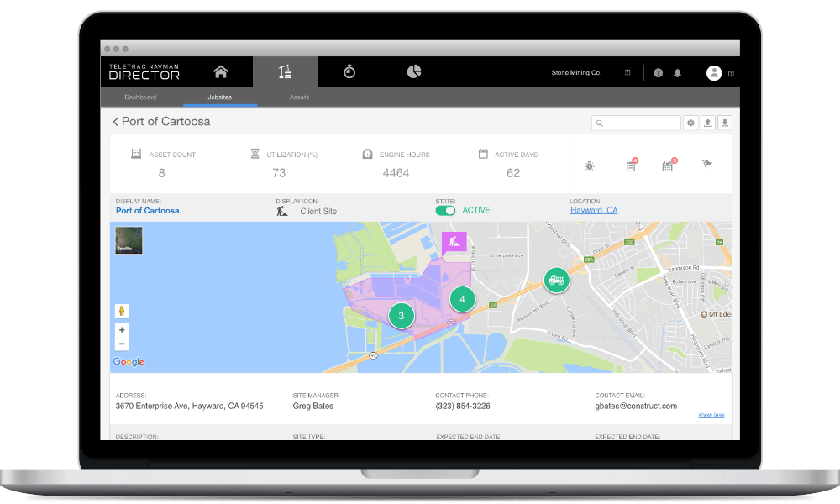This screenshot has width=840, height=504.
Task: Click the alerts lightbulb icon above the map
Action: [x=590, y=166]
